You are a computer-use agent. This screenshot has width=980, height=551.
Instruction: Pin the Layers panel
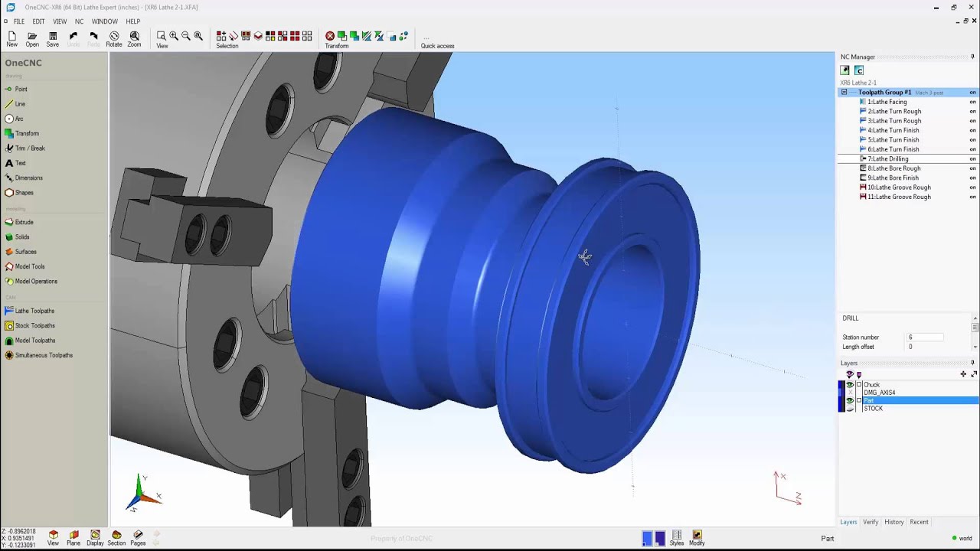[972, 363]
